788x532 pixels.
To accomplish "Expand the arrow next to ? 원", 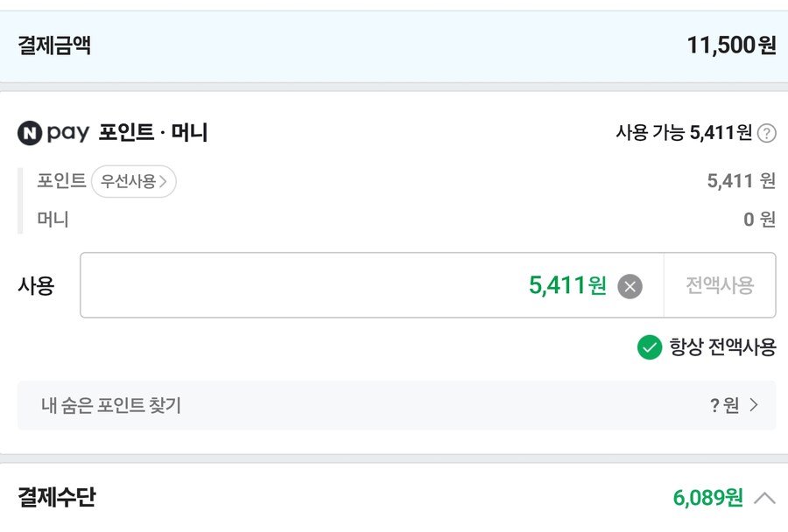I will tap(755, 405).
